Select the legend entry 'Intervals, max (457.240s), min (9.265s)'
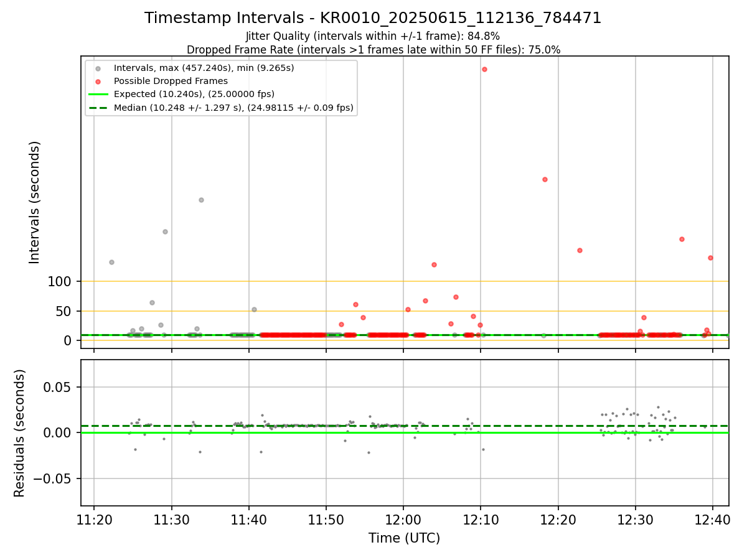Screen dimensions: 747x560 [x=204, y=67]
